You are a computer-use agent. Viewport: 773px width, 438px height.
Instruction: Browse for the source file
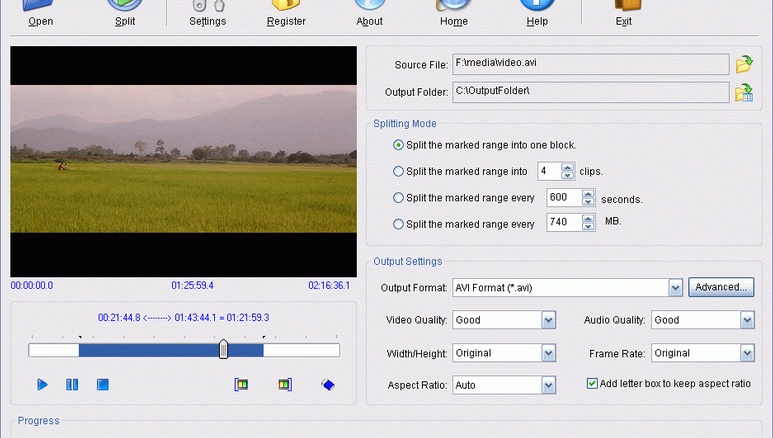[743, 65]
